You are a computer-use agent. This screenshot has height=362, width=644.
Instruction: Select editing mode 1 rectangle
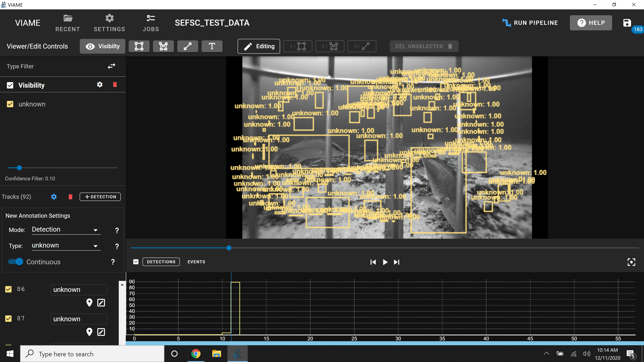298,46
